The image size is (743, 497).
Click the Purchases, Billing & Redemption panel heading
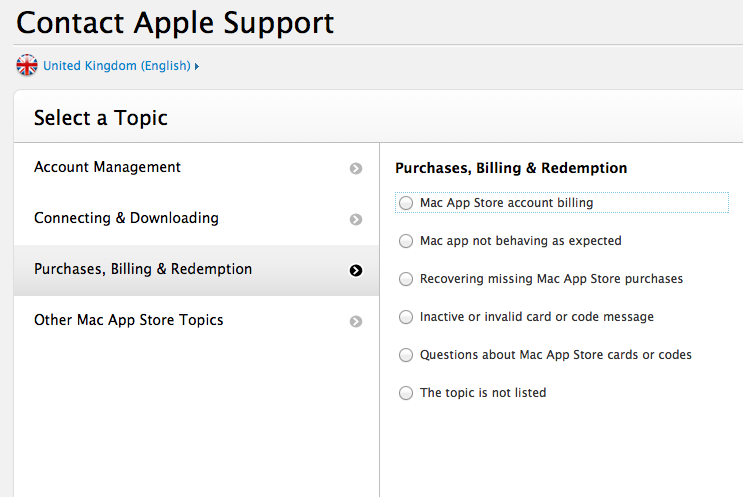pos(511,168)
